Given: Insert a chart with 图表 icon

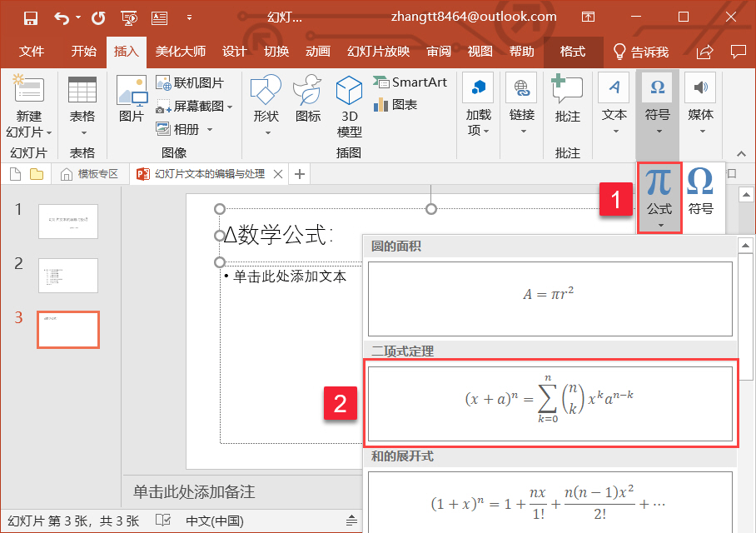Looking at the screenshot, I should click(395, 105).
